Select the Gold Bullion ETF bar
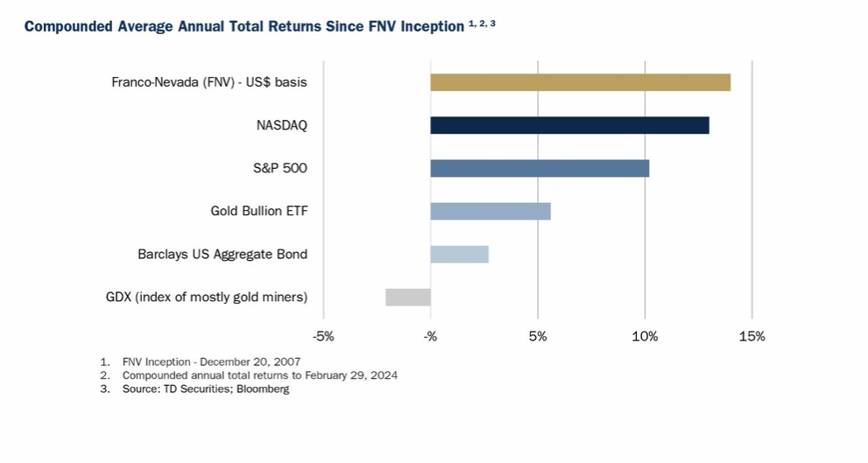Screen dimensions: 868x463 click(490, 211)
